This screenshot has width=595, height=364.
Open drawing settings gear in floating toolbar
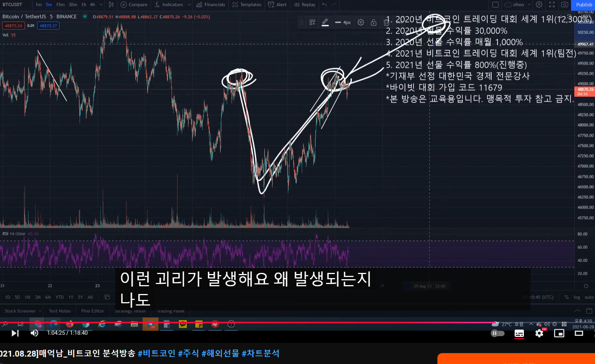360,23
